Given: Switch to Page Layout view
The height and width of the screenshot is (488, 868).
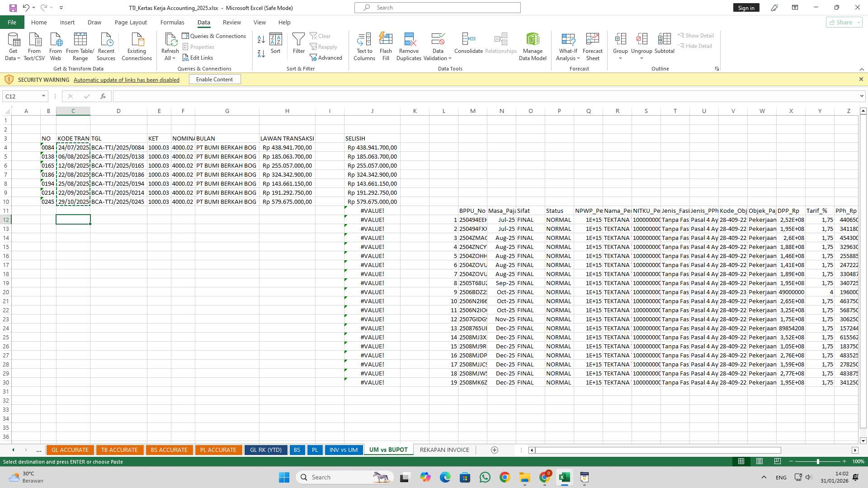Looking at the screenshot, I should (x=759, y=461).
